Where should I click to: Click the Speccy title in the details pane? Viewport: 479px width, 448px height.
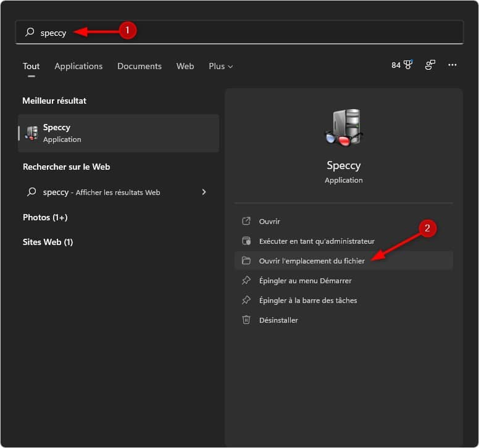344,165
